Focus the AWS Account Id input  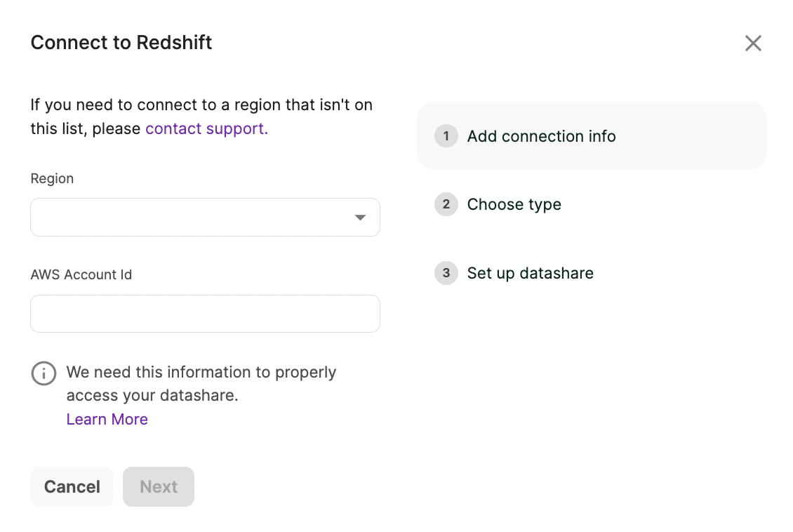(205, 314)
